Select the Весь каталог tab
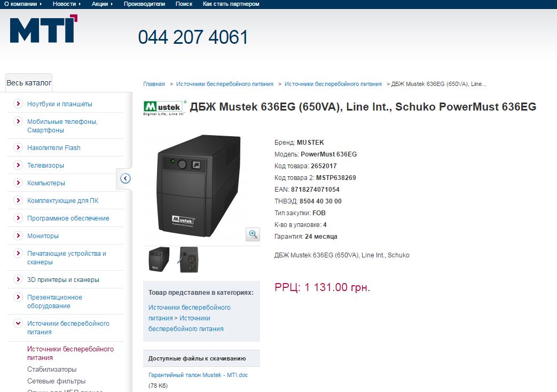557x392 pixels. tap(29, 83)
